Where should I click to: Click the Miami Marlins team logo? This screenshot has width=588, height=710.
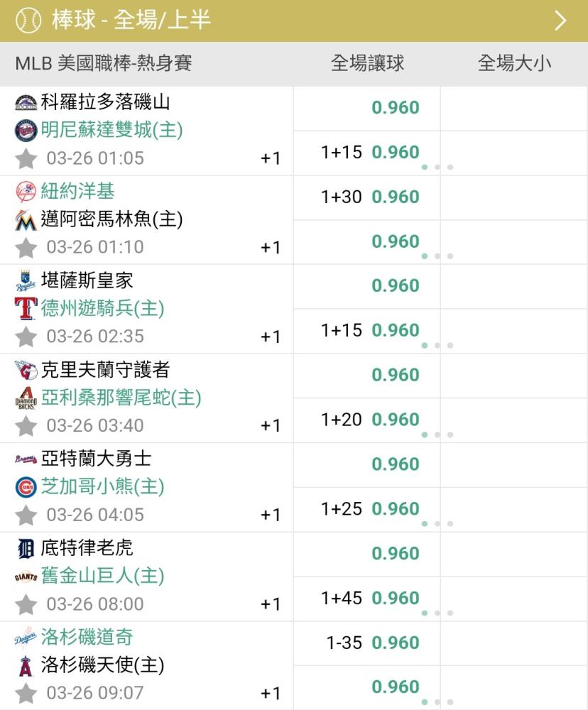[x=26, y=220]
